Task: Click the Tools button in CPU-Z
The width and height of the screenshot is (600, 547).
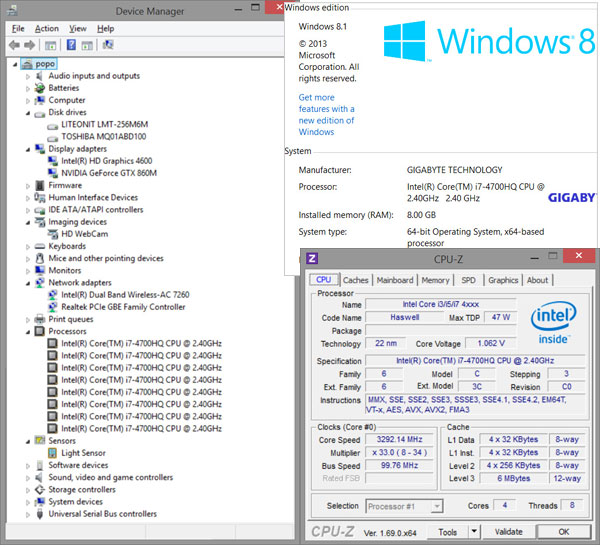Action: coord(447,532)
